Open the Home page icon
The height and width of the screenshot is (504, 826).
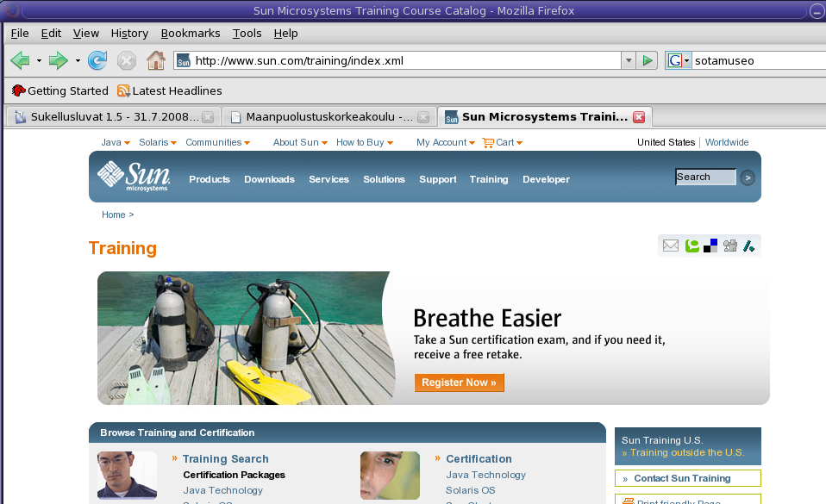coord(156,60)
